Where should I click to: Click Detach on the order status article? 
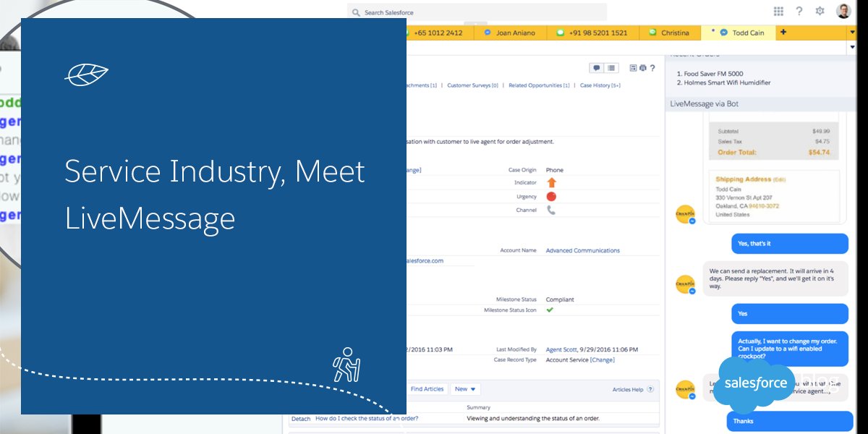(x=300, y=418)
